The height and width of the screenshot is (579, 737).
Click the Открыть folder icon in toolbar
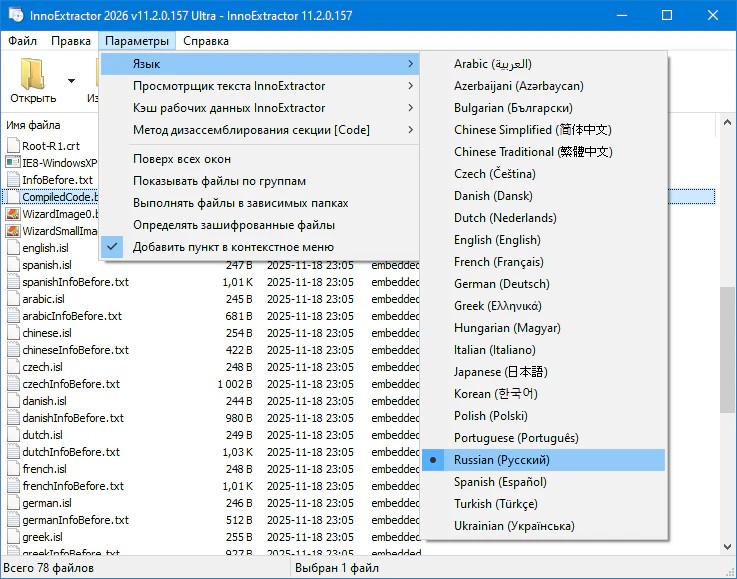pos(33,75)
